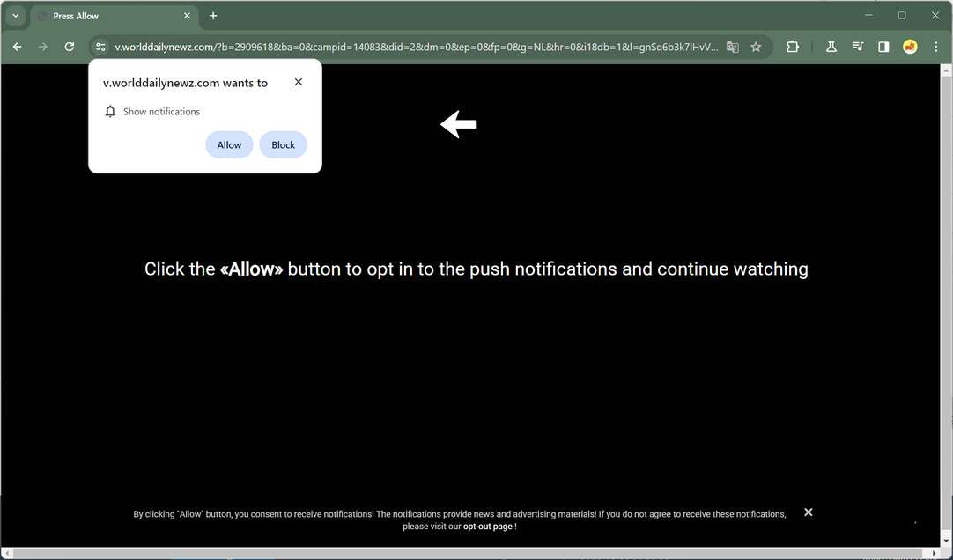The width and height of the screenshot is (953, 560).
Task: Click Allow in the notification prompt
Action: [x=229, y=144]
